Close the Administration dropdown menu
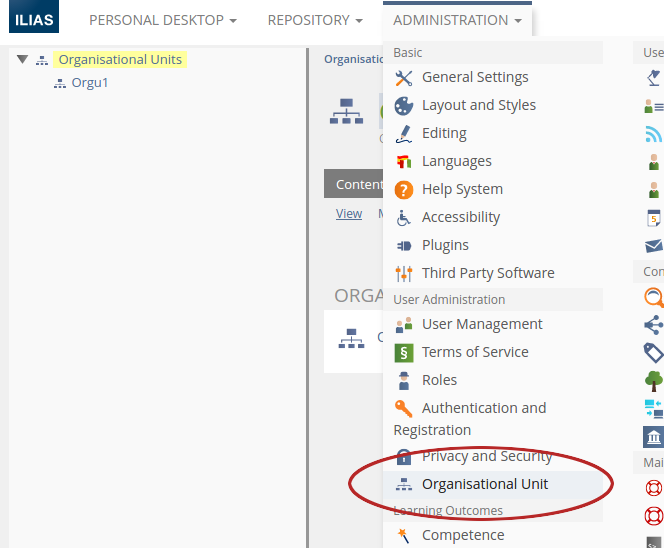 pyautogui.click(x=457, y=20)
